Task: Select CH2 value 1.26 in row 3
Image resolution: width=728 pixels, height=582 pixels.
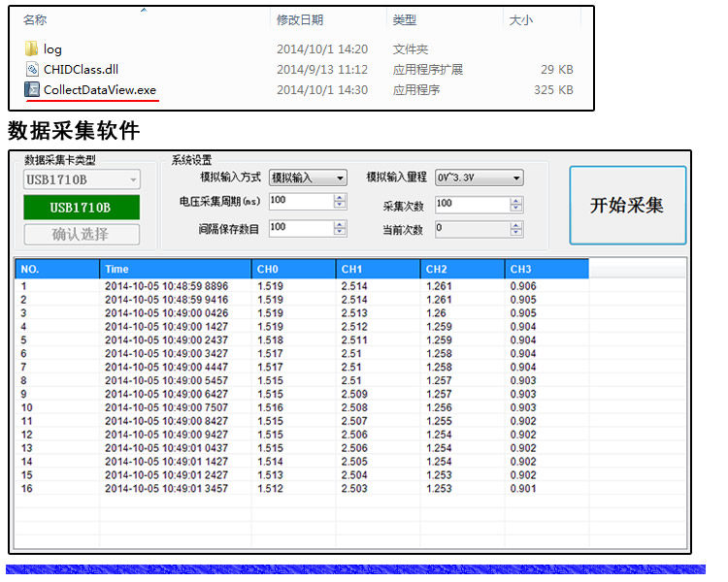Action: (x=437, y=312)
